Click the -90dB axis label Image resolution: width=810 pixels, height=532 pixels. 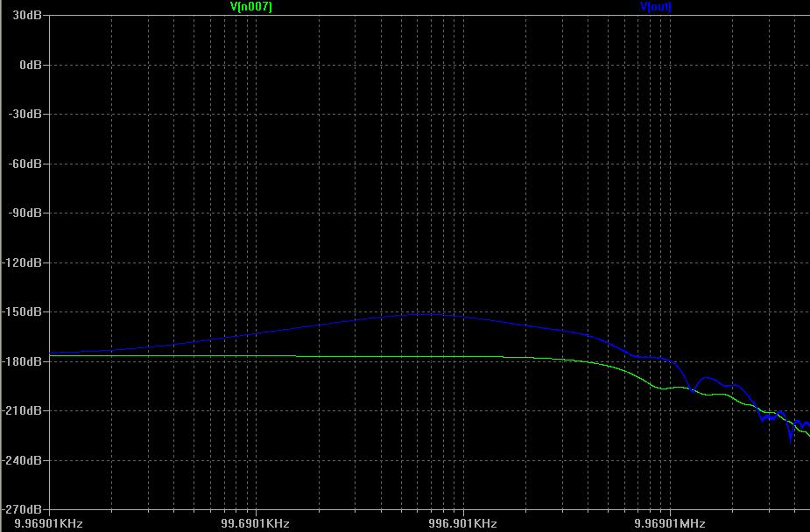tap(25, 213)
